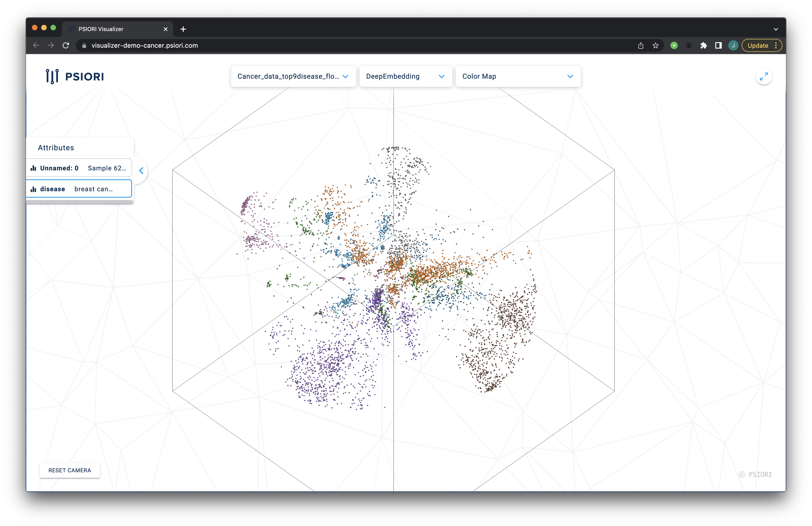Click the histogram icon beside disease

click(34, 189)
